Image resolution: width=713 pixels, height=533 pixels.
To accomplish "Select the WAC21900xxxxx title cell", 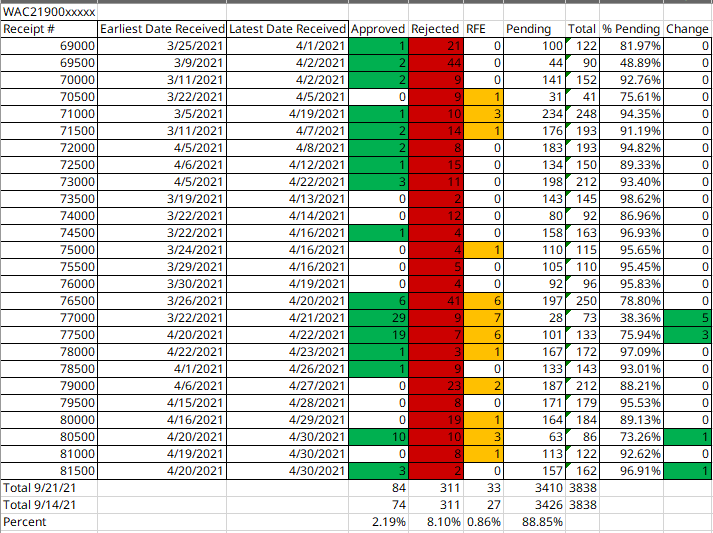I will coord(49,12).
